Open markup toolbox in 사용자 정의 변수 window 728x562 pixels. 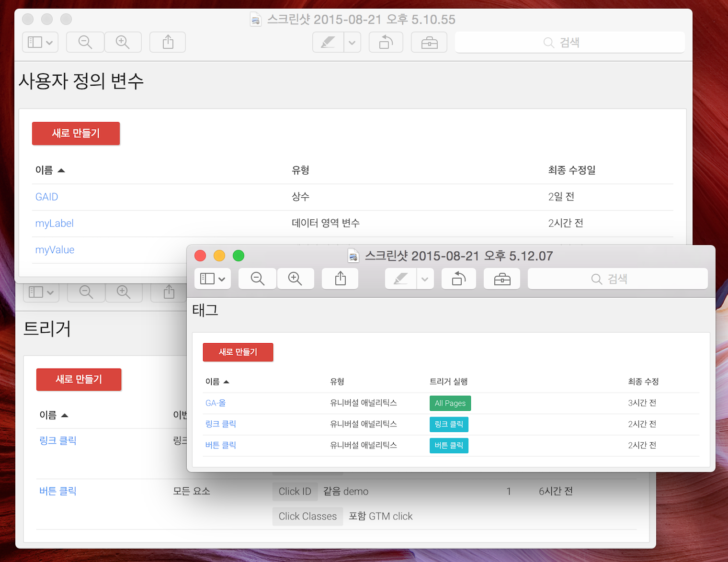point(429,42)
